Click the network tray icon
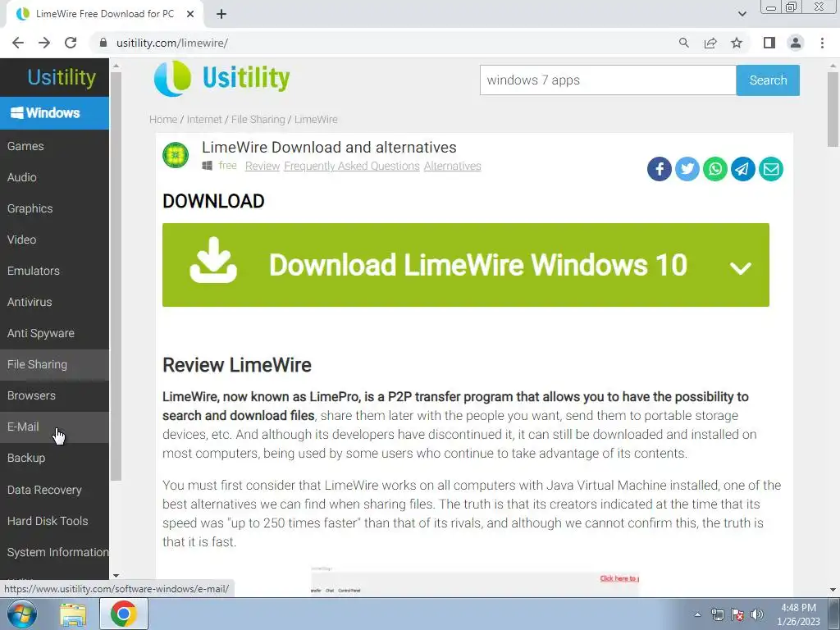This screenshot has height=630, width=840. tap(717, 614)
